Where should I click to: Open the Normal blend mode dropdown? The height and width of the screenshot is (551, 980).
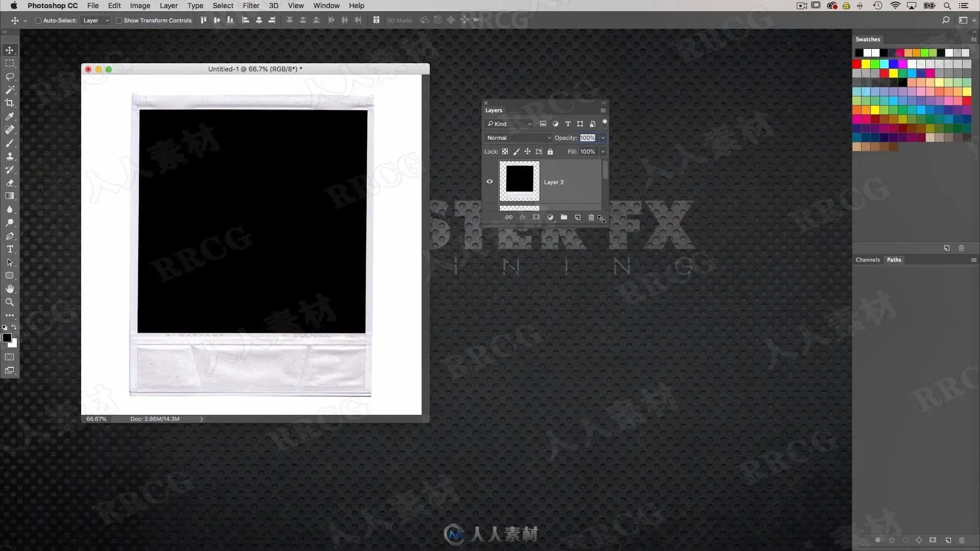[x=518, y=138]
